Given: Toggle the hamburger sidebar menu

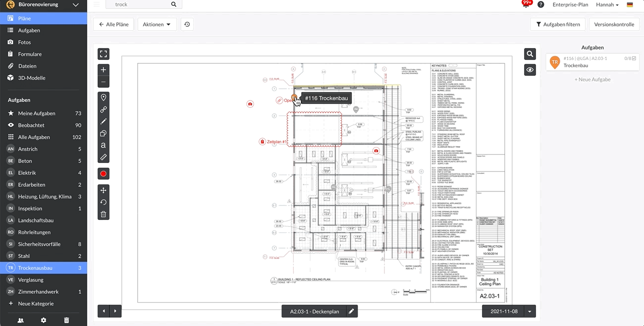Looking at the screenshot, I should (x=96, y=4).
